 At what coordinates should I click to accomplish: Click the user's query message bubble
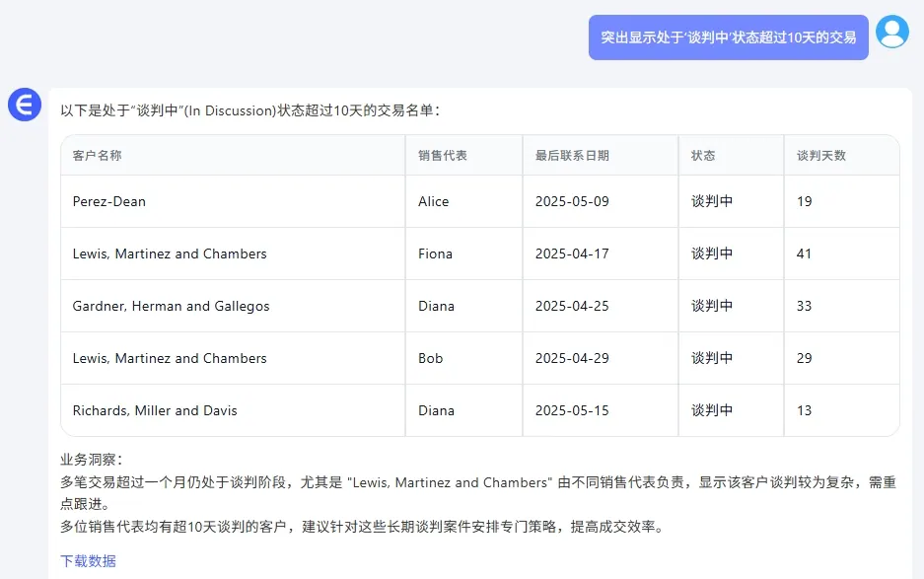(x=729, y=37)
